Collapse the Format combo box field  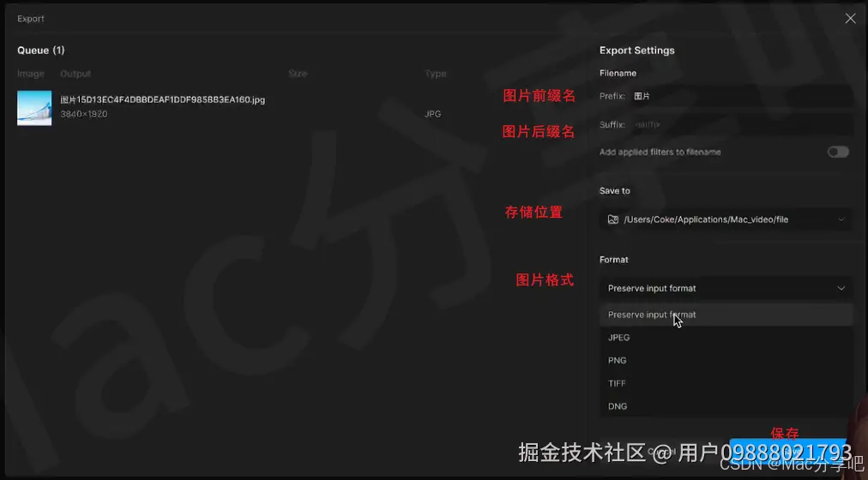point(726,288)
